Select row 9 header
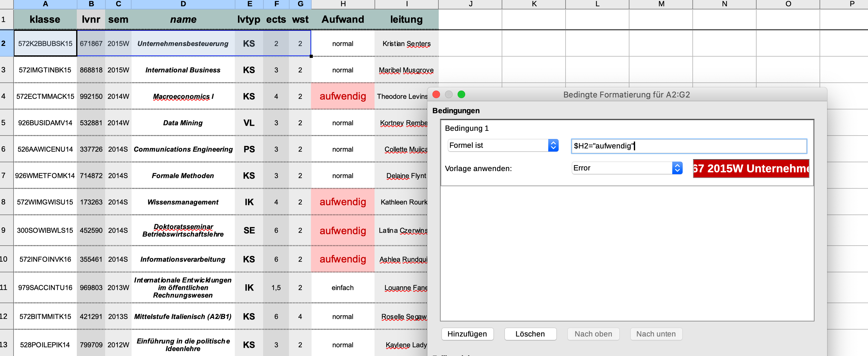Image resolution: width=868 pixels, height=356 pixels. click(x=6, y=230)
